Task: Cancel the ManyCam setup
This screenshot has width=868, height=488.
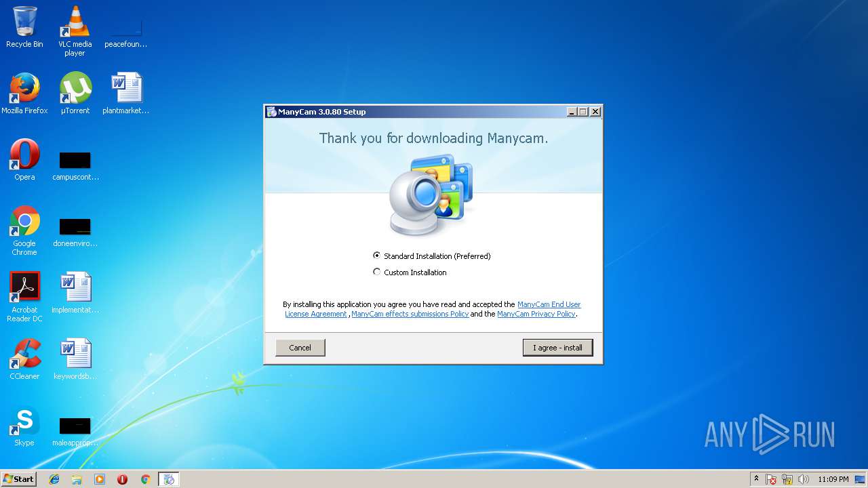Action: pos(300,348)
